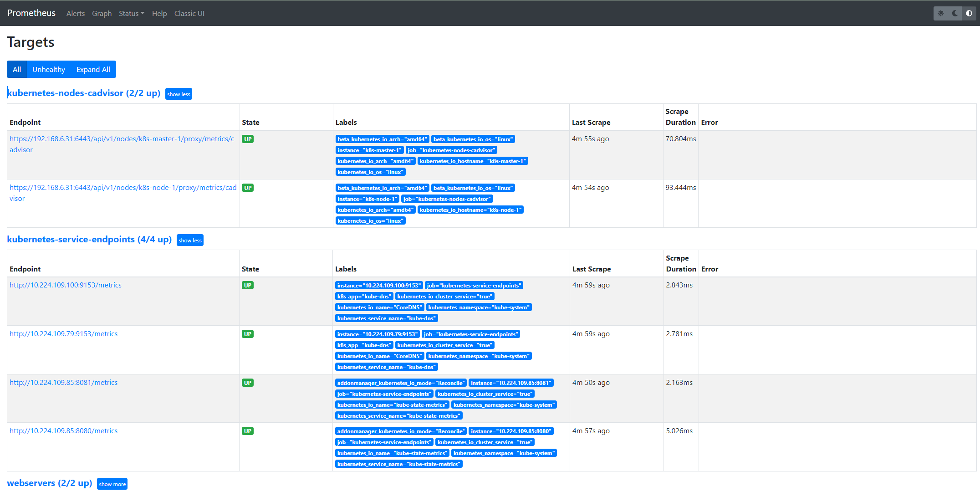Open the Status dropdown menu
This screenshot has width=980, height=502.
point(131,13)
